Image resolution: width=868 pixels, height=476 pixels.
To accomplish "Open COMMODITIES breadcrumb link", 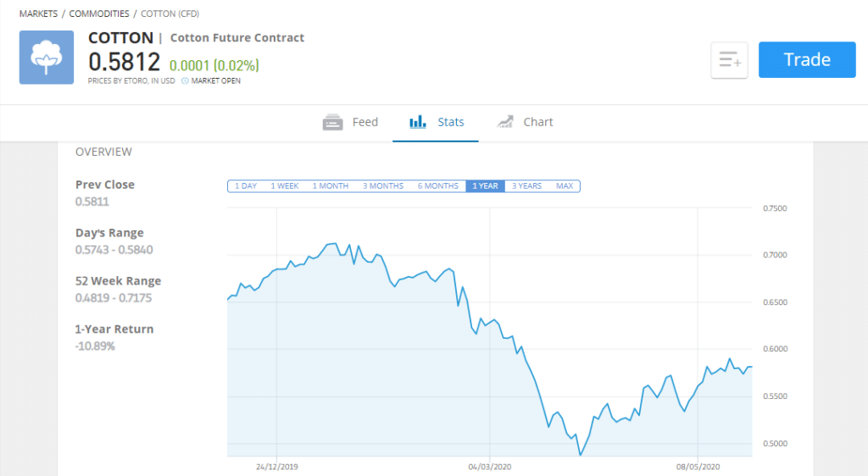I will 99,14.
